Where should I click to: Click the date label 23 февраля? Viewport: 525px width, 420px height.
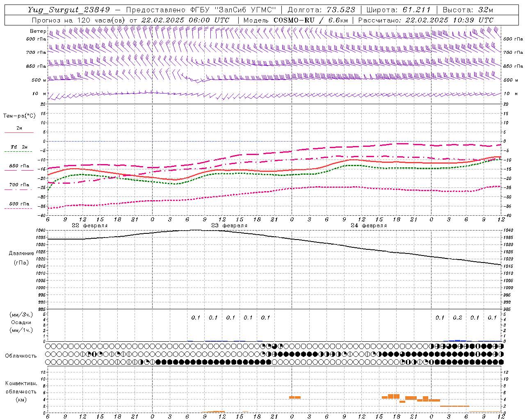(229, 226)
